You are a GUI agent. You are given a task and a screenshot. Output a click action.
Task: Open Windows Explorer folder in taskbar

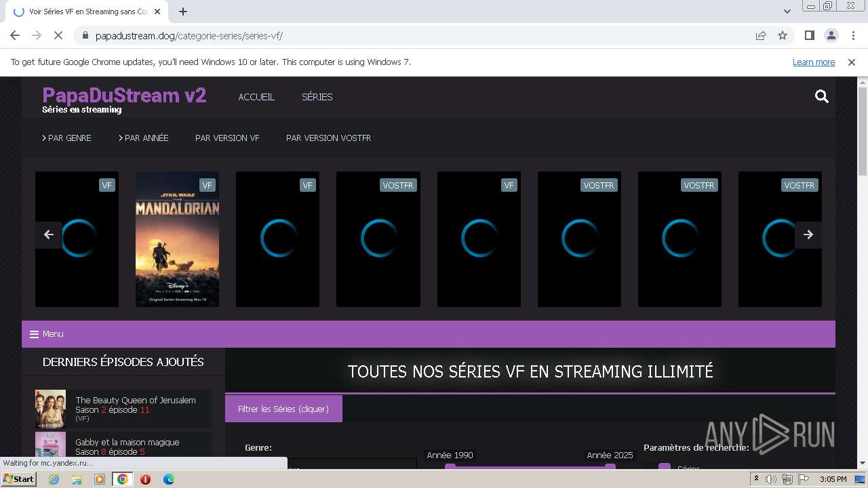77,479
